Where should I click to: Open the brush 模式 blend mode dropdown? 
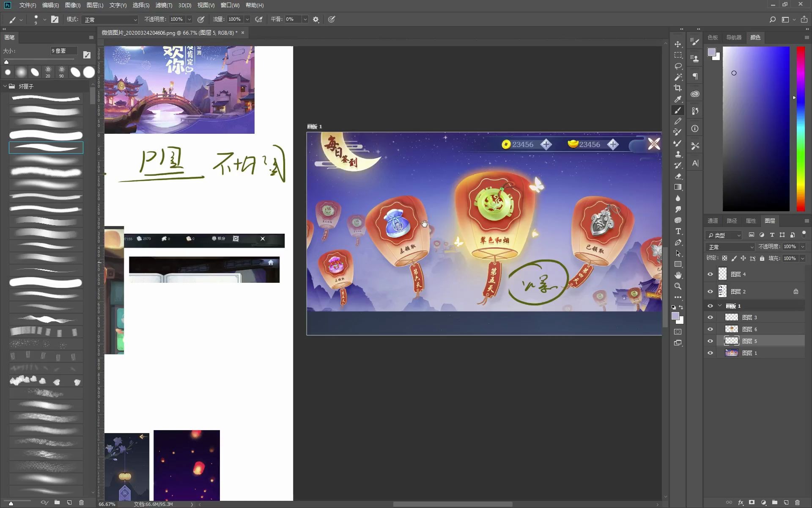[110, 19]
